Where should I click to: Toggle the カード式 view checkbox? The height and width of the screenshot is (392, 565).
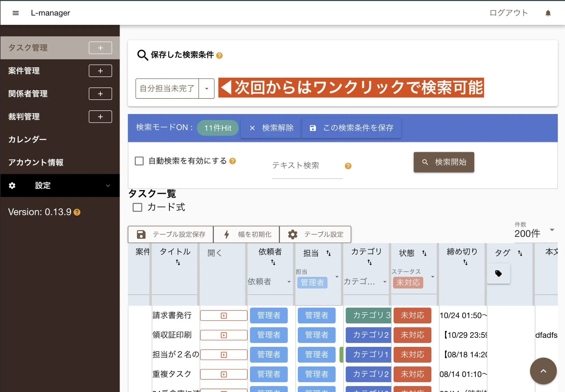coord(137,207)
